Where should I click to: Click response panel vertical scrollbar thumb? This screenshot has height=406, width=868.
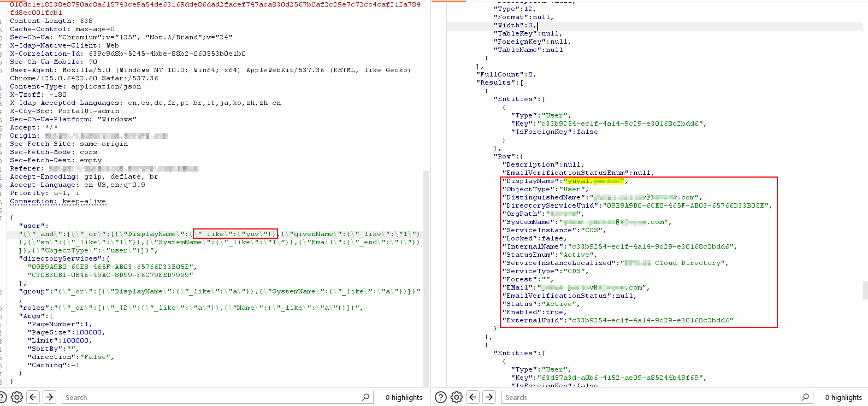click(x=865, y=290)
